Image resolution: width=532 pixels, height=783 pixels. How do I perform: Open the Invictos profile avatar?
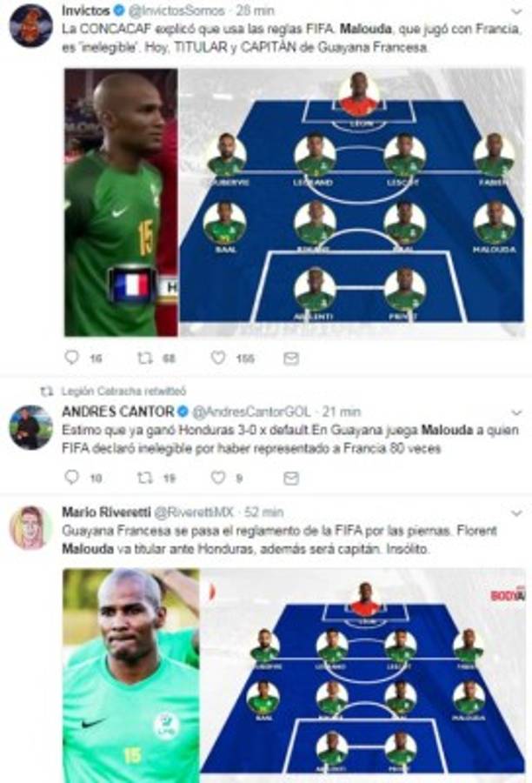click(x=31, y=26)
